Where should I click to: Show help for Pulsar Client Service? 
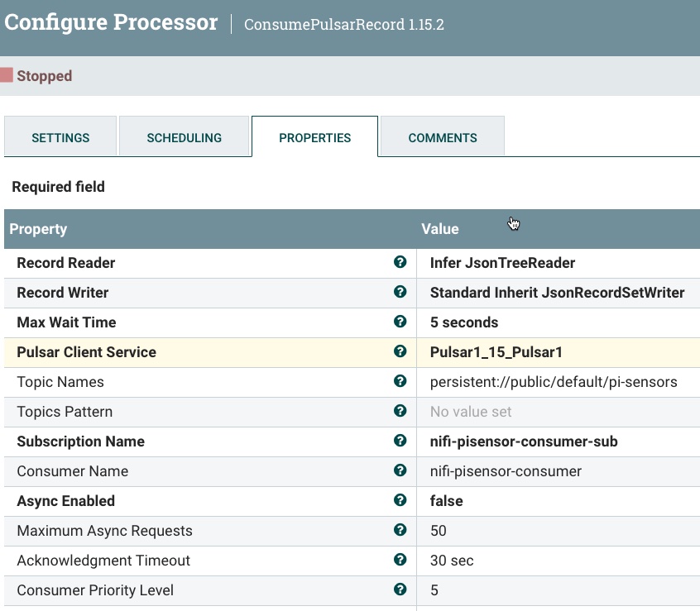(x=400, y=351)
